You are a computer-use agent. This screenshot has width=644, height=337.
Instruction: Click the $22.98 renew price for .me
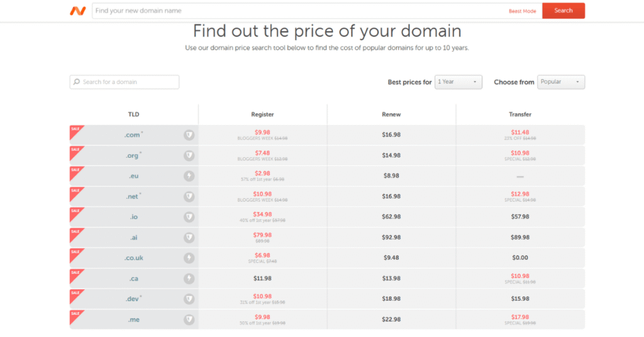coord(391,319)
